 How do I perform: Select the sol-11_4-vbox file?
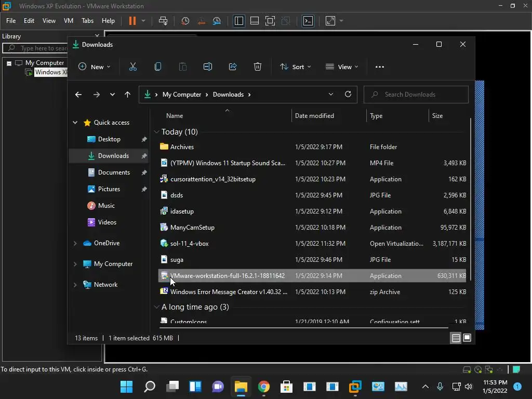312,244
